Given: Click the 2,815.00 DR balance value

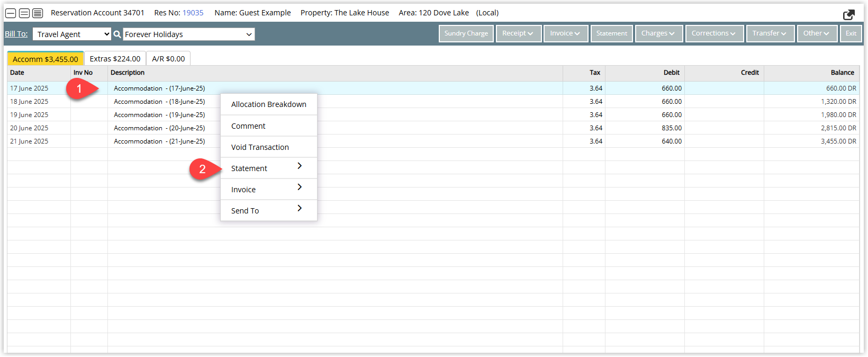Looking at the screenshot, I should click(x=838, y=128).
